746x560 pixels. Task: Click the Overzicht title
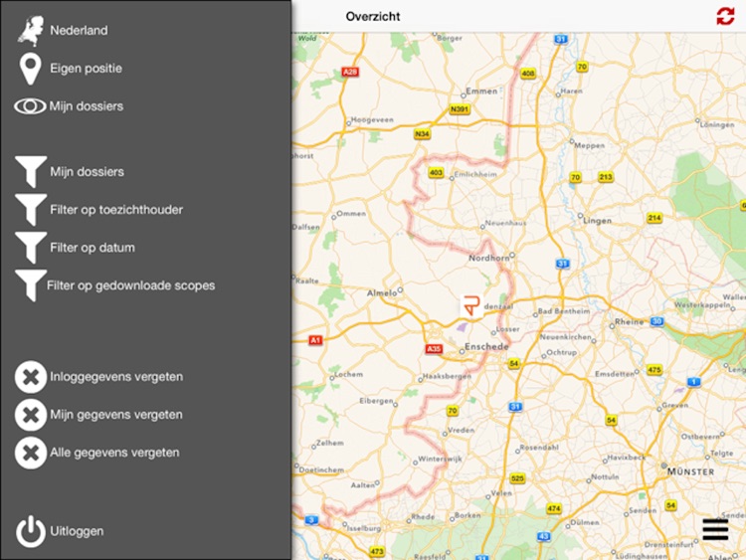pyautogui.click(x=373, y=16)
